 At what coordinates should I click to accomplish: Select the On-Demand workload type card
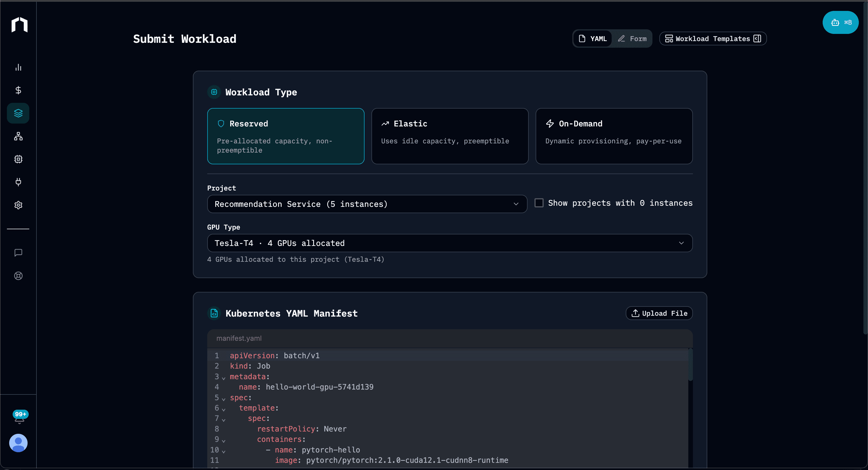click(614, 136)
